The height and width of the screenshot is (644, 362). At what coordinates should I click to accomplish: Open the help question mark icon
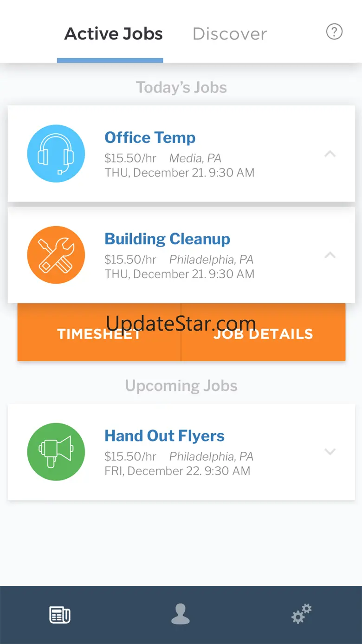334,32
